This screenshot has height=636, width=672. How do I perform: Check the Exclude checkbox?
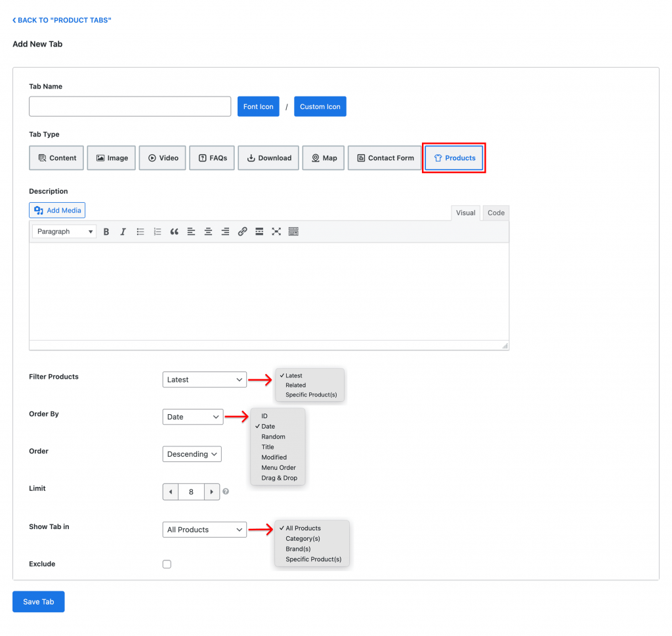[x=167, y=564]
